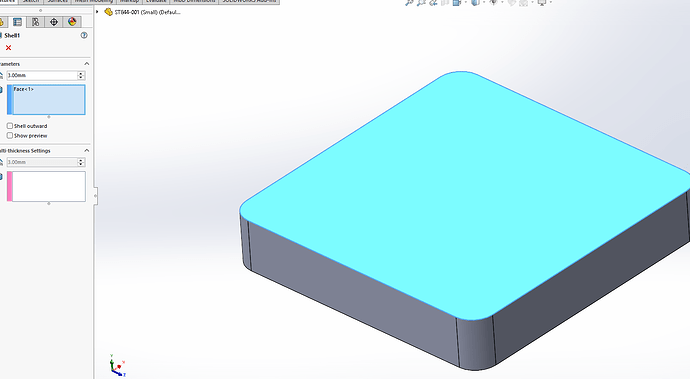Decrease shell thickness with the down spinner
Image resolution: width=690 pixels, height=379 pixels.
(81, 77)
